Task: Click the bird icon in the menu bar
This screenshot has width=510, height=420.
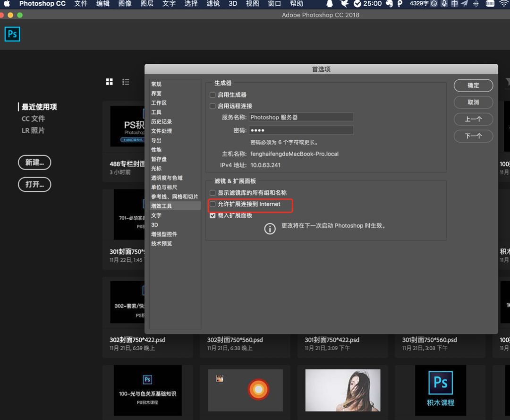Action: (x=344, y=4)
